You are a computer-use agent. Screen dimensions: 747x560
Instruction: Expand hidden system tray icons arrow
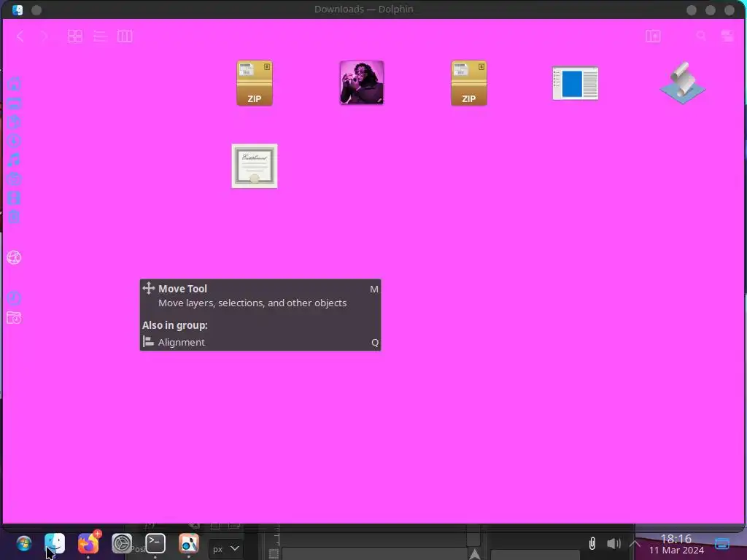coord(635,543)
